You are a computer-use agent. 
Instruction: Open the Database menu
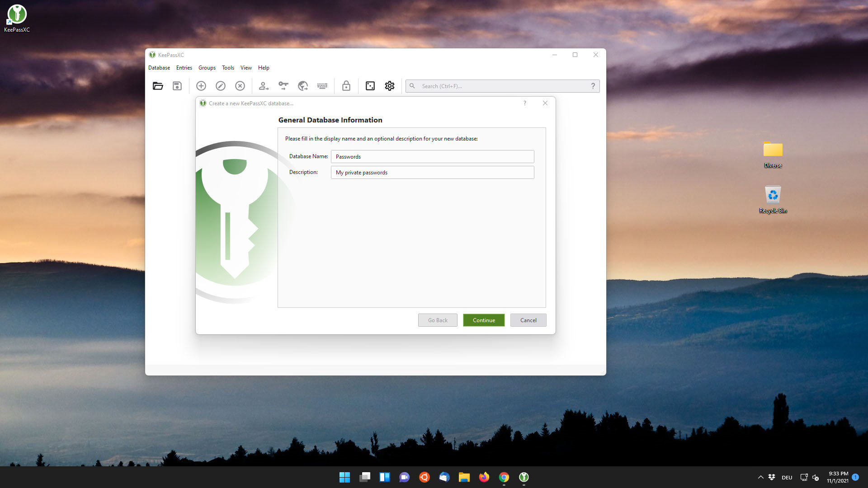[x=159, y=68]
